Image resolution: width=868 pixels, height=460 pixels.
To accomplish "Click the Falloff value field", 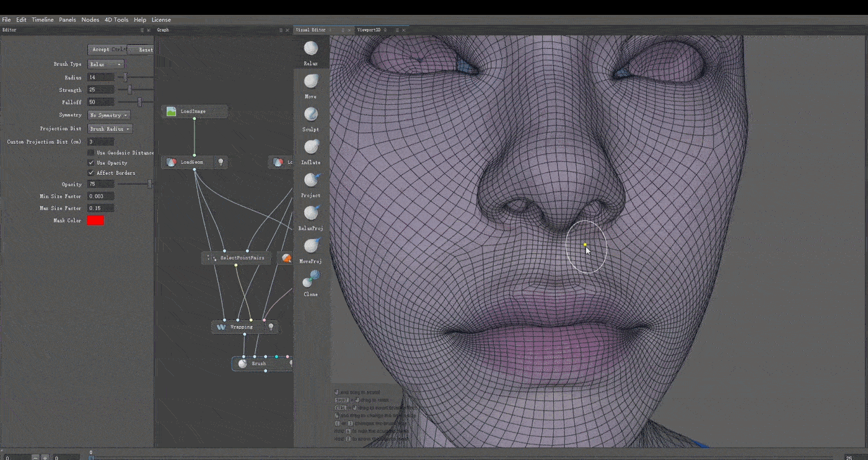I will tap(100, 102).
